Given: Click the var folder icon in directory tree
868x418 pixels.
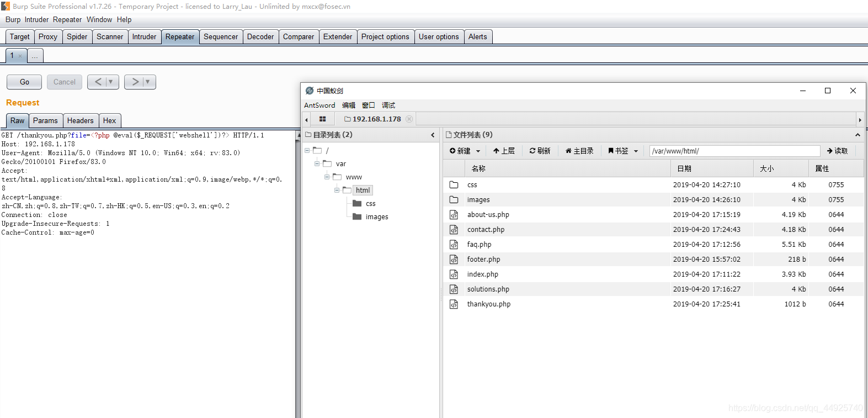Looking at the screenshot, I should pos(327,163).
